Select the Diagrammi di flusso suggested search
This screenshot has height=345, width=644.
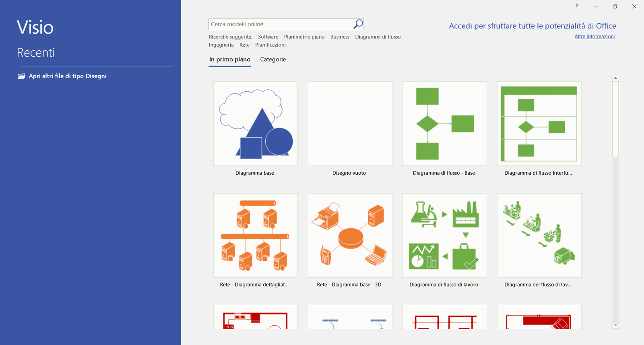click(378, 37)
